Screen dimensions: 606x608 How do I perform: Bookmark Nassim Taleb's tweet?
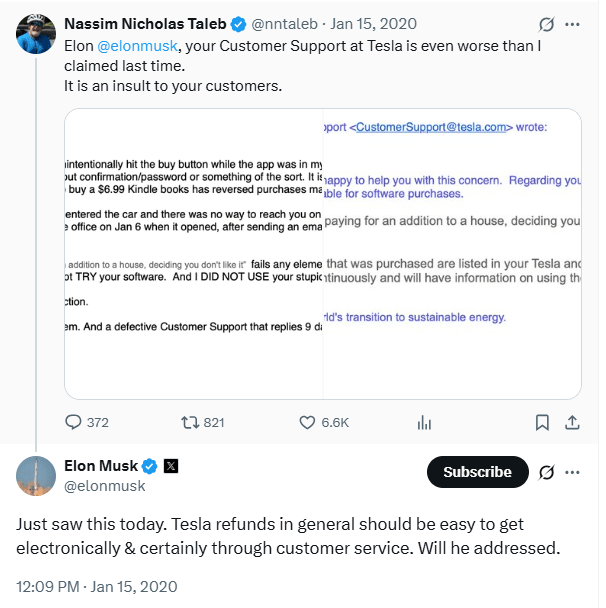pos(541,422)
